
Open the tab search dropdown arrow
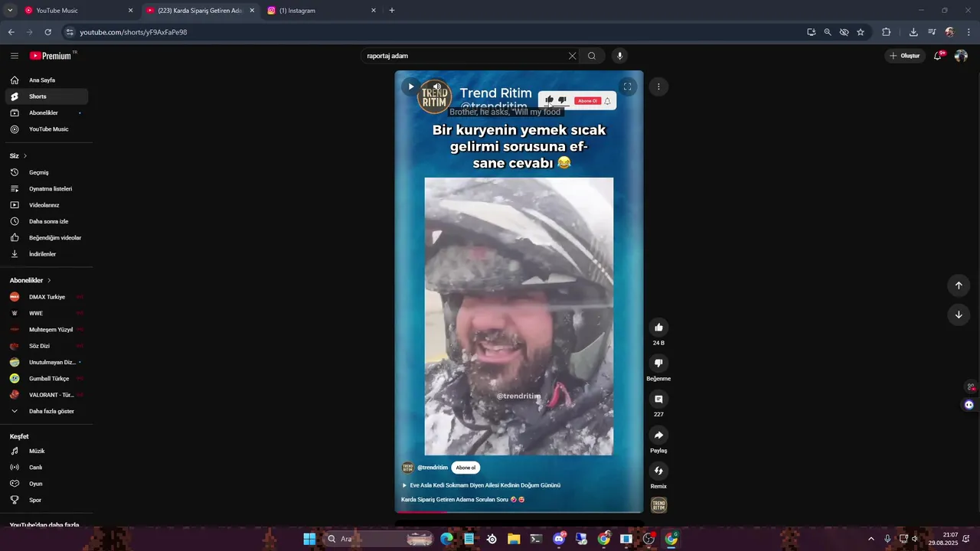pyautogui.click(x=9, y=11)
